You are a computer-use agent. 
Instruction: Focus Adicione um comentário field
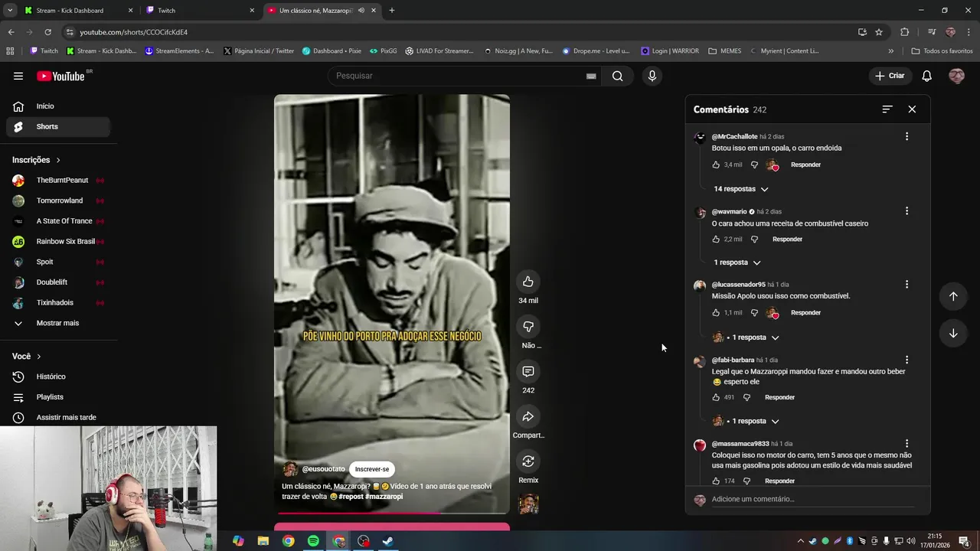[x=812, y=499]
